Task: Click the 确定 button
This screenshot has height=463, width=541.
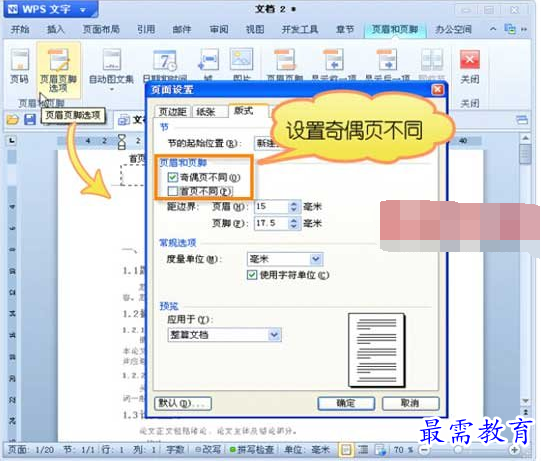Action: [346, 403]
